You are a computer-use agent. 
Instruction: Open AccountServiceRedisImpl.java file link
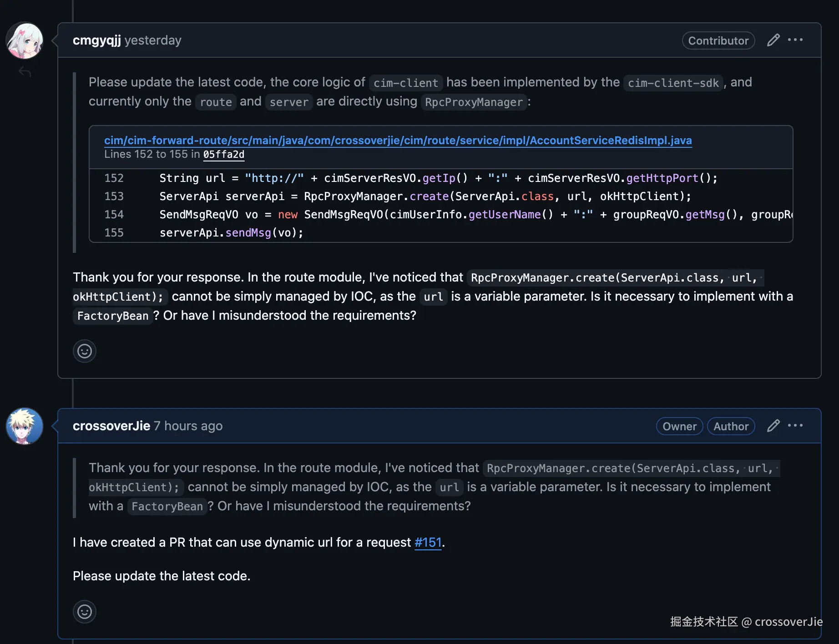(398, 140)
